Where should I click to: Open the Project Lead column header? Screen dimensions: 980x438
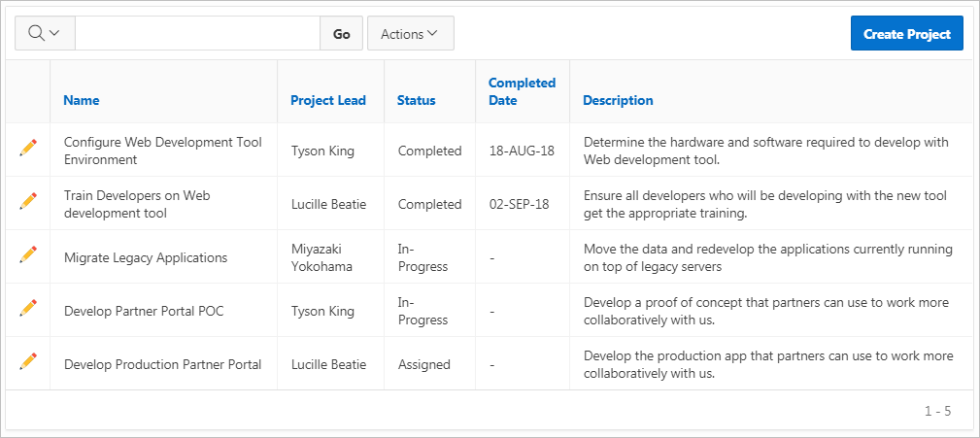(328, 100)
